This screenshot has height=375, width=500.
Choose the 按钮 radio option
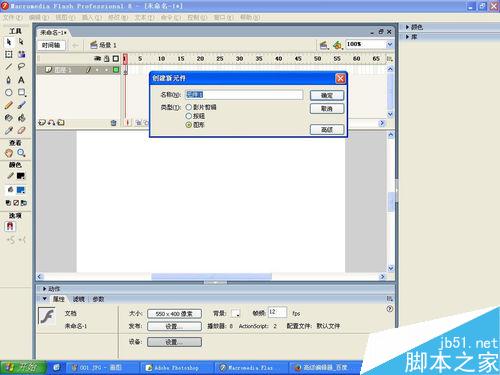pos(189,116)
